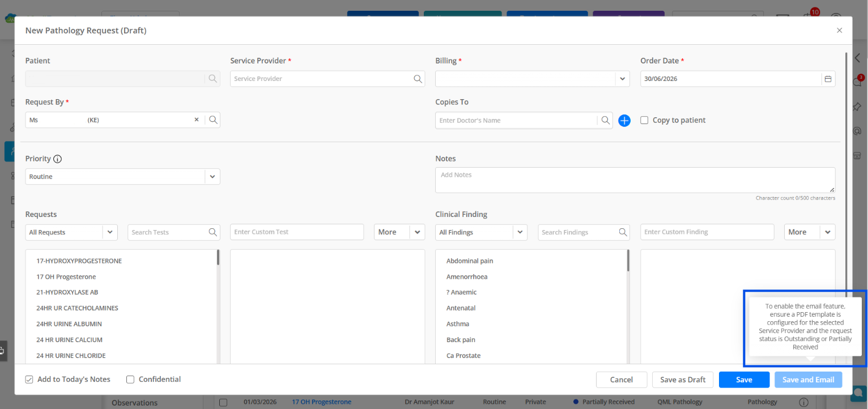The height and width of the screenshot is (409, 868).
Task: Click the Copies To doctor search icon
Action: [606, 120]
